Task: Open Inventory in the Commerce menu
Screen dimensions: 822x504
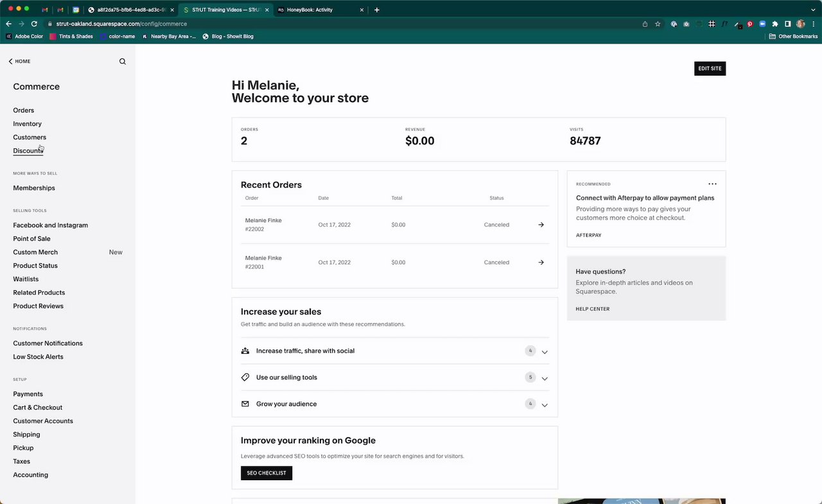Action: 27,124
